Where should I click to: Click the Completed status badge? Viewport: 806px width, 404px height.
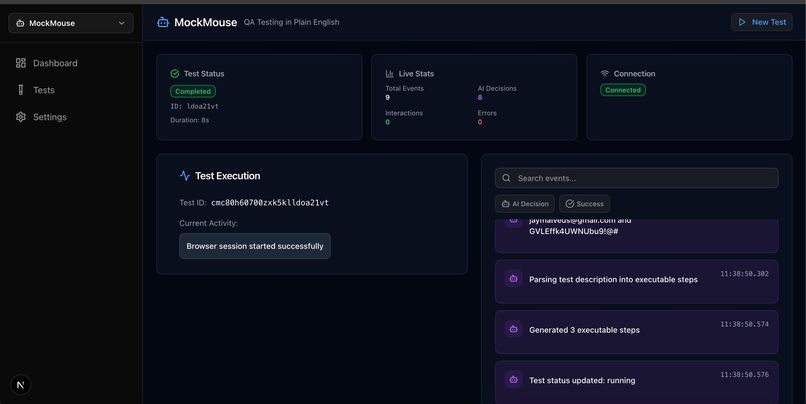point(193,91)
